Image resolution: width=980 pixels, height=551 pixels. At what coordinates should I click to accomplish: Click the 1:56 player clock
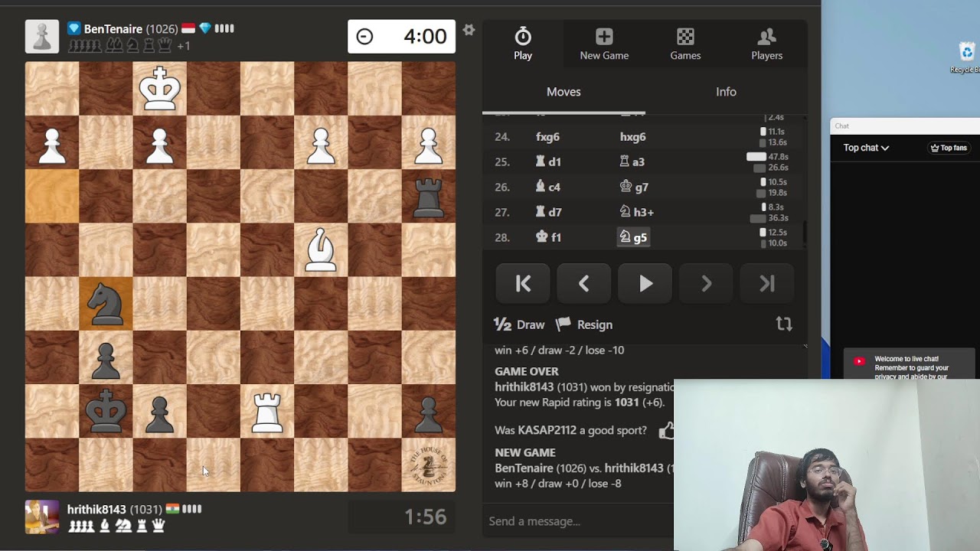pos(401,517)
